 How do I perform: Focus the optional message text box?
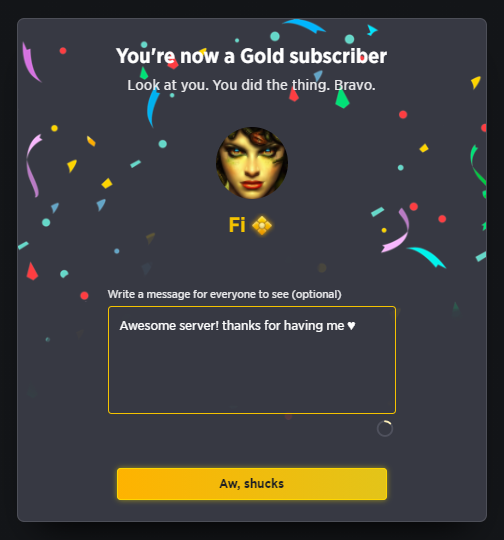coord(252,360)
